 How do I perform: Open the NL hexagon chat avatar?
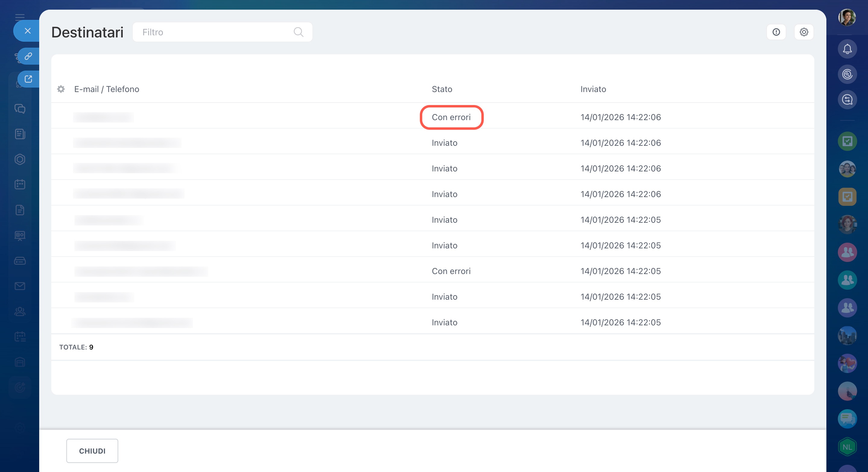point(847,447)
